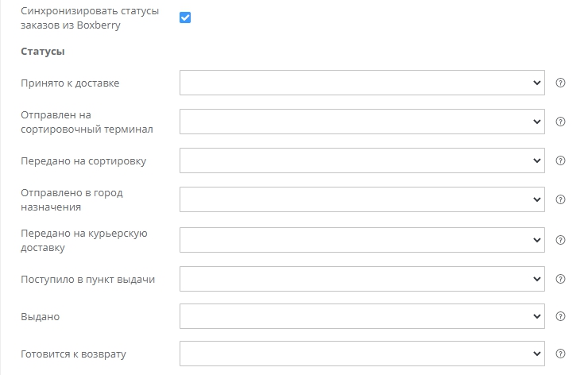Screen dimensions: 588x375
Task: Disable Boxberry order status synchronization checkbox
Action: (x=185, y=17)
